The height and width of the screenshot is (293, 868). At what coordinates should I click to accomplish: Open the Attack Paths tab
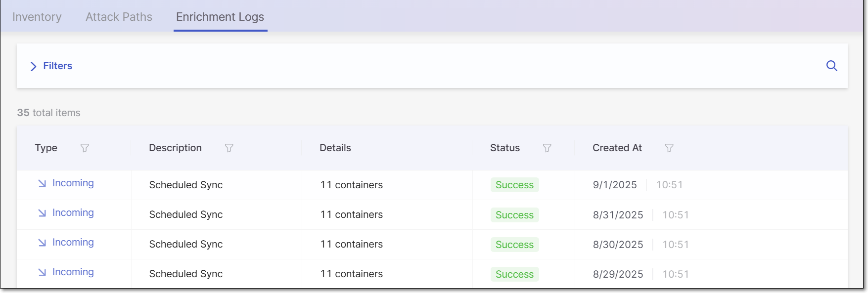119,17
